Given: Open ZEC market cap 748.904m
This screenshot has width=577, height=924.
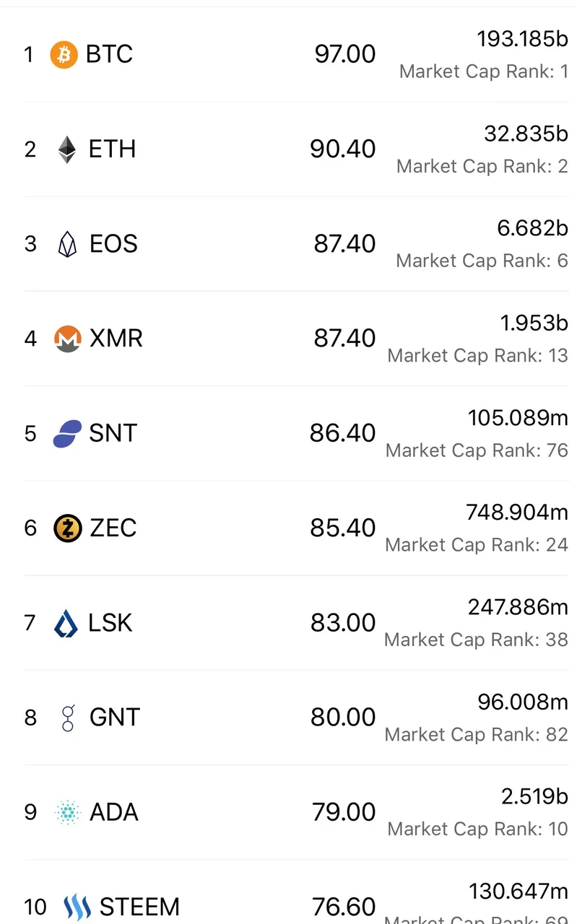Looking at the screenshot, I should pos(517,513).
